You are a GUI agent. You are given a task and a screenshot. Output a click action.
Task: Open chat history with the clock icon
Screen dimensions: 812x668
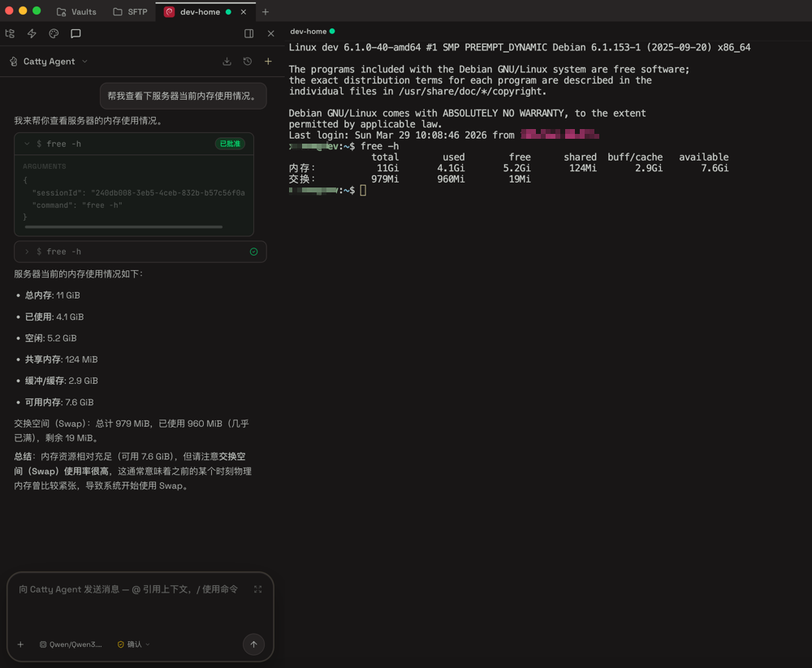click(248, 61)
